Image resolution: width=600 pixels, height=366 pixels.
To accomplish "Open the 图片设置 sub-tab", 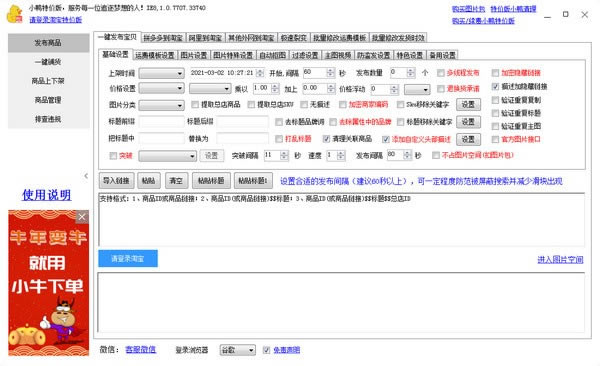I will 194,55.
